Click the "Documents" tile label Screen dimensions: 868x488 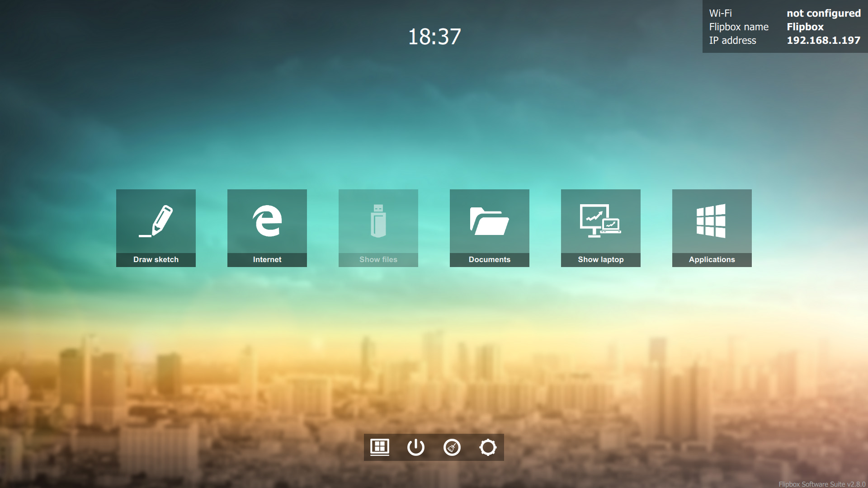(x=490, y=259)
